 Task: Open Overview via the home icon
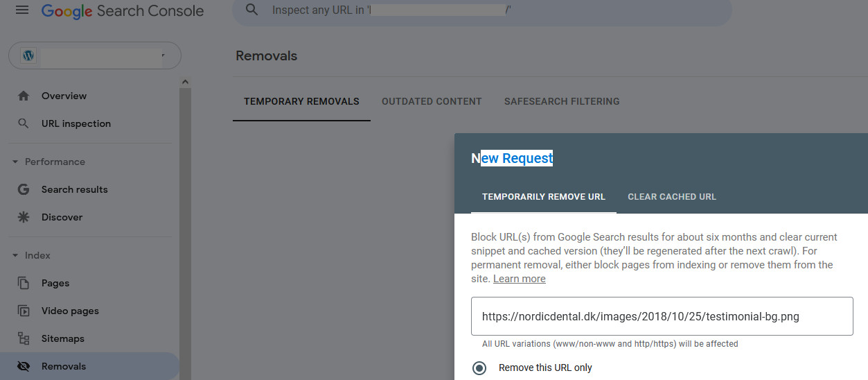point(24,96)
